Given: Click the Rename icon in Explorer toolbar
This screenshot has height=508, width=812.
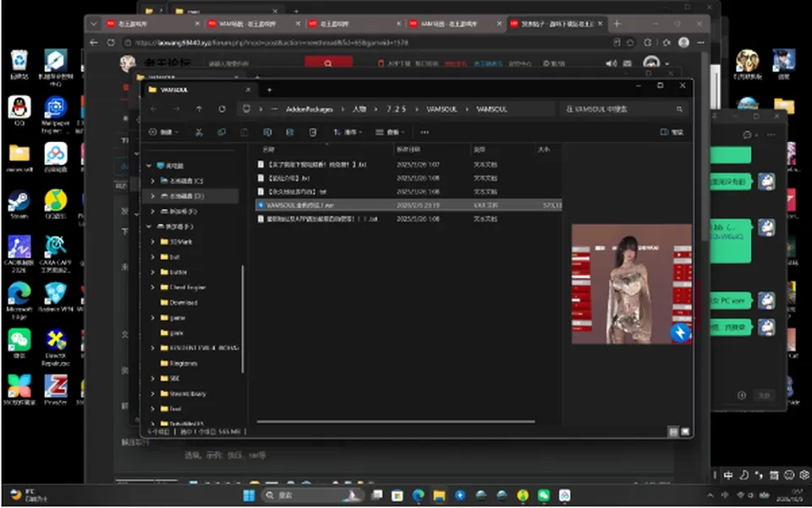Looking at the screenshot, I should tap(267, 133).
